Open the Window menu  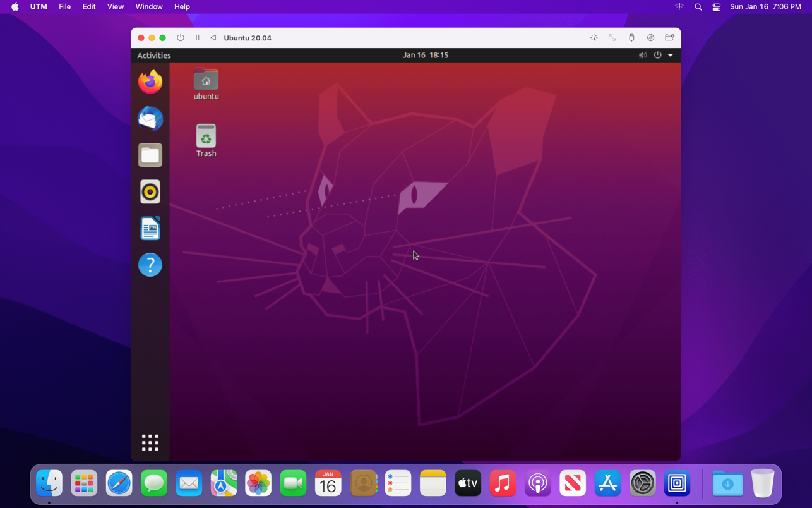[149, 7]
